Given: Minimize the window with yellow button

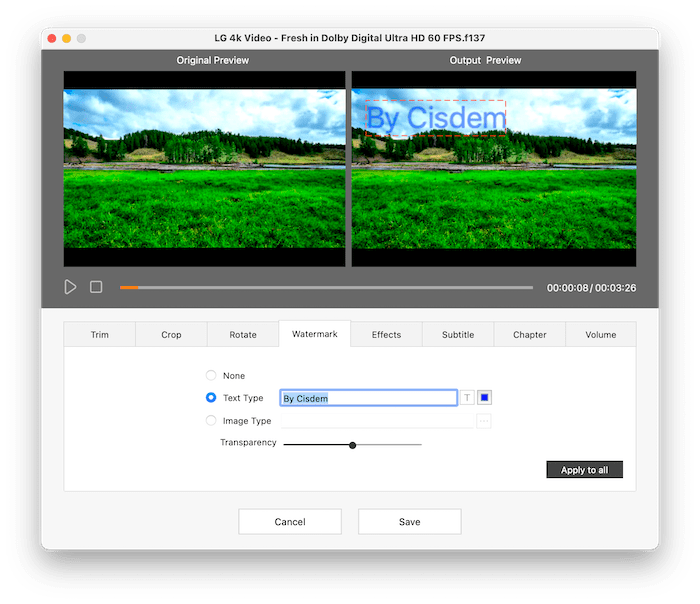Looking at the screenshot, I should [67, 38].
